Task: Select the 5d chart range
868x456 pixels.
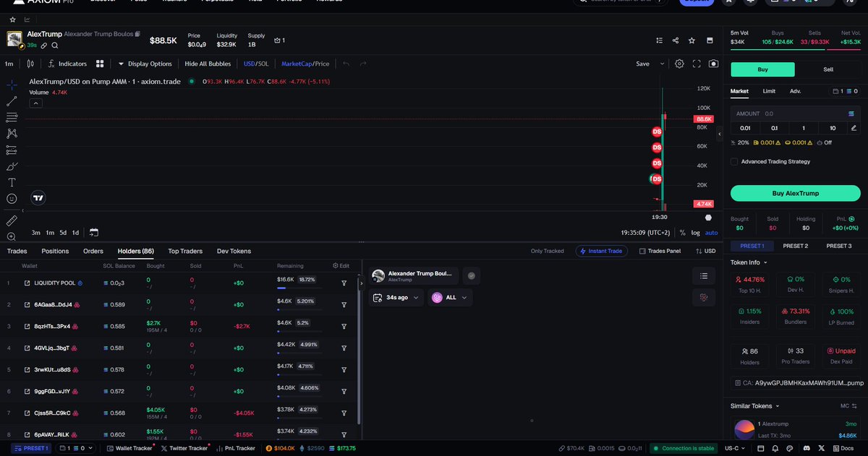Action: click(63, 233)
